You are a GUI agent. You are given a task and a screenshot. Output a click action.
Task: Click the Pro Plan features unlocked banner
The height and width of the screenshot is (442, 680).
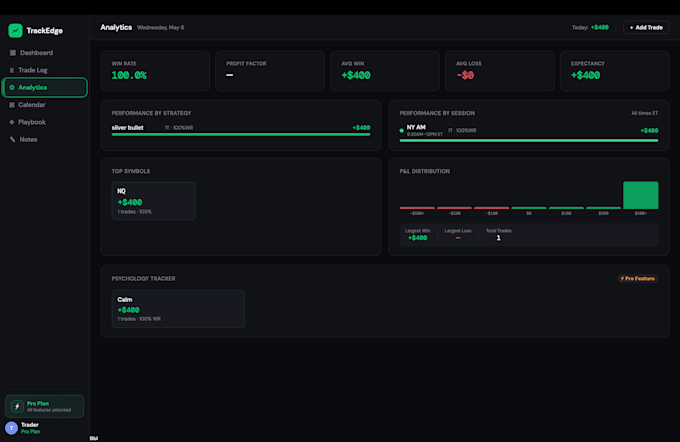(44, 406)
